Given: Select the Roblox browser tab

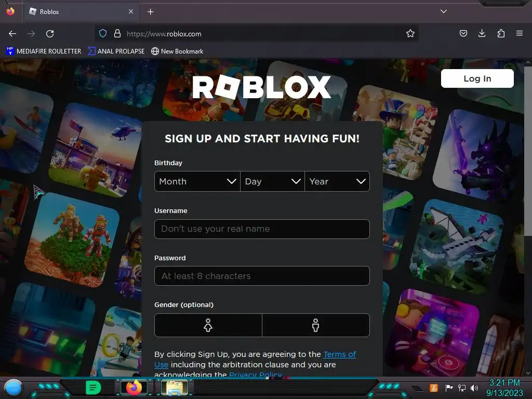Looking at the screenshot, I should [81, 12].
